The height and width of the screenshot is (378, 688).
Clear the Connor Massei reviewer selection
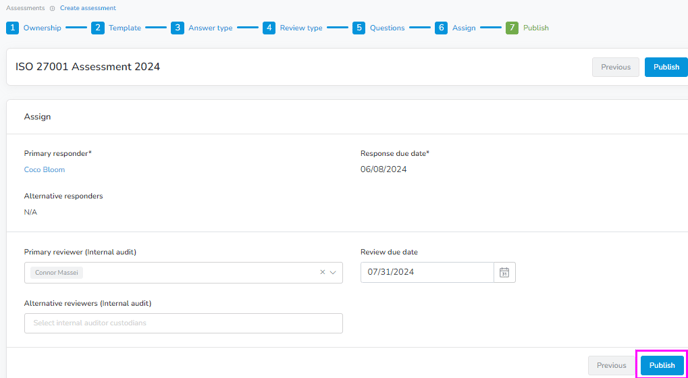click(322, 272)
